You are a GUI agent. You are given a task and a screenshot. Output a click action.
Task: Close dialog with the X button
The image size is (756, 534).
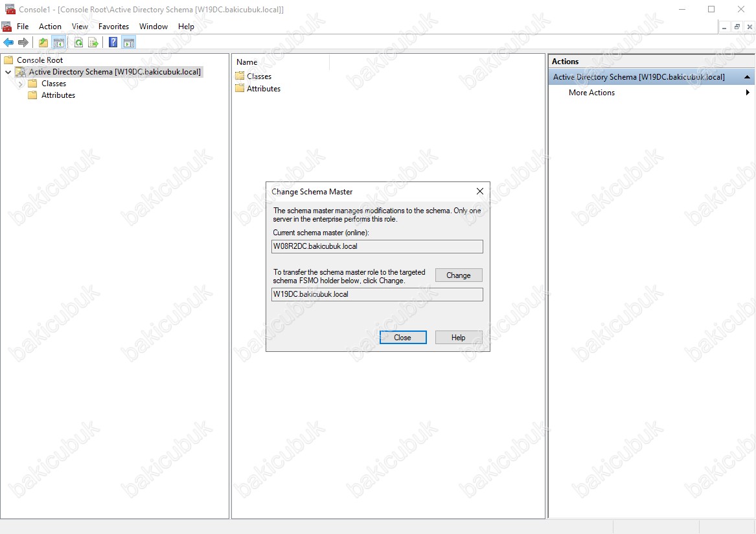click(x=480, y=192)
